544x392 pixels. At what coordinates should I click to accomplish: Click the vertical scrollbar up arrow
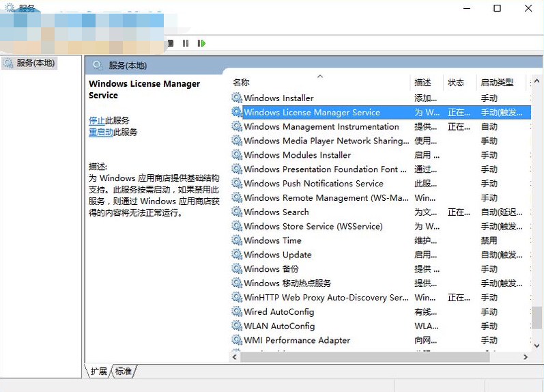(536, 81)
